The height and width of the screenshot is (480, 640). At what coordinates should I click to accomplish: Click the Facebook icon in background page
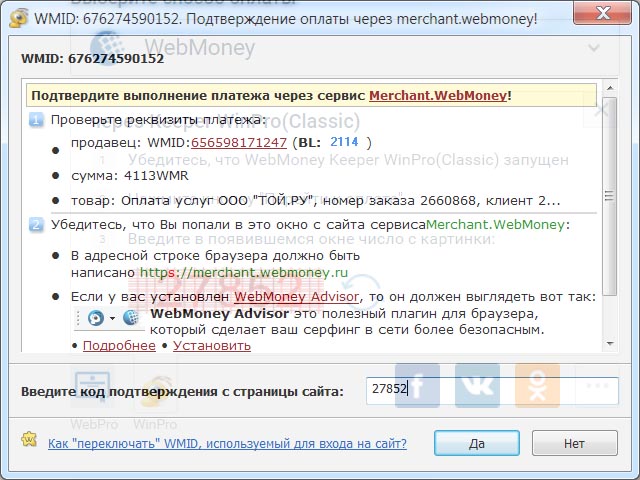pos(417,386)
